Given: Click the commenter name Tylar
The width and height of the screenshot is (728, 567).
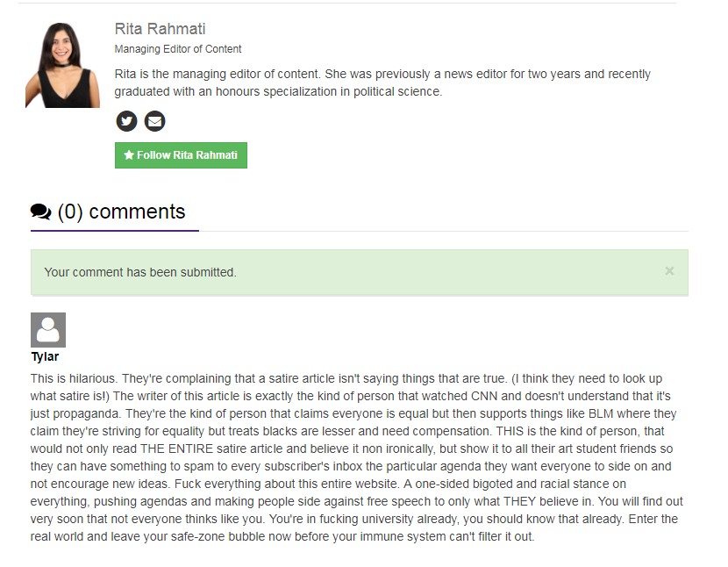Looking at the screenshot, I should point(45,357).
